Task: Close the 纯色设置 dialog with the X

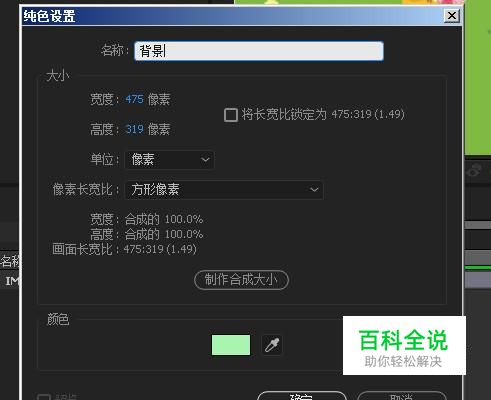Action: pyautogui.click(x=452, y=16)
